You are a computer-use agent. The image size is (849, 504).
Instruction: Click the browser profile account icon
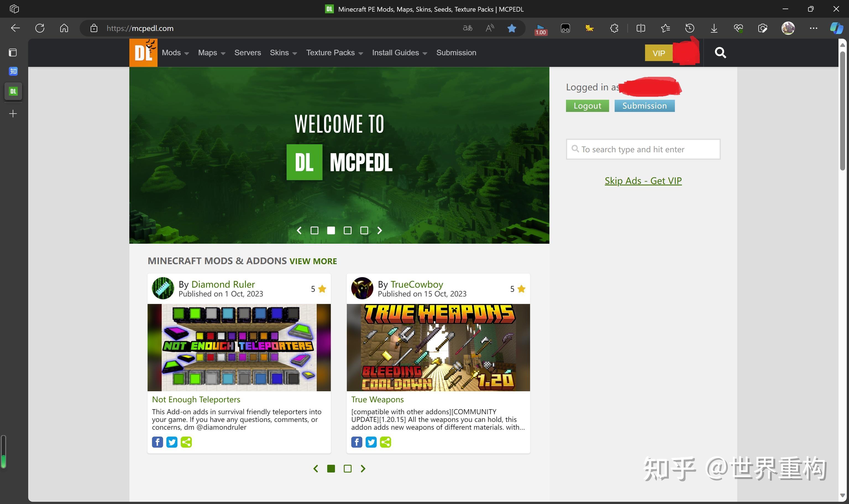tap(788, 28)
